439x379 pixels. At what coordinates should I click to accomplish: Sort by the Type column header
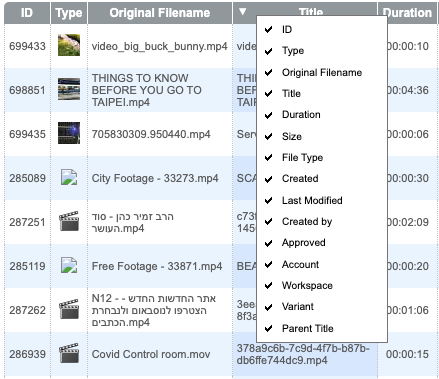pyautogui.click(x=69, y=13)
